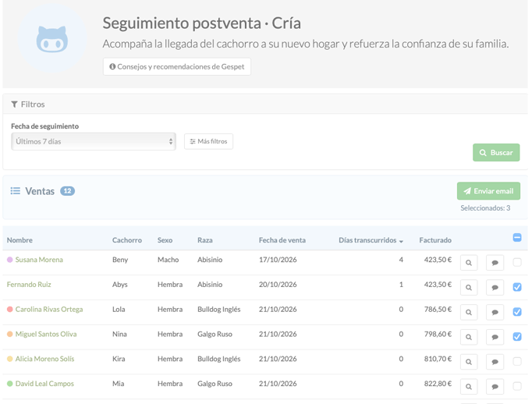This screenshot has width=532, height=404.
Task: Open Consejos y recomendaciones de Gespet
Action: (177, 66)
